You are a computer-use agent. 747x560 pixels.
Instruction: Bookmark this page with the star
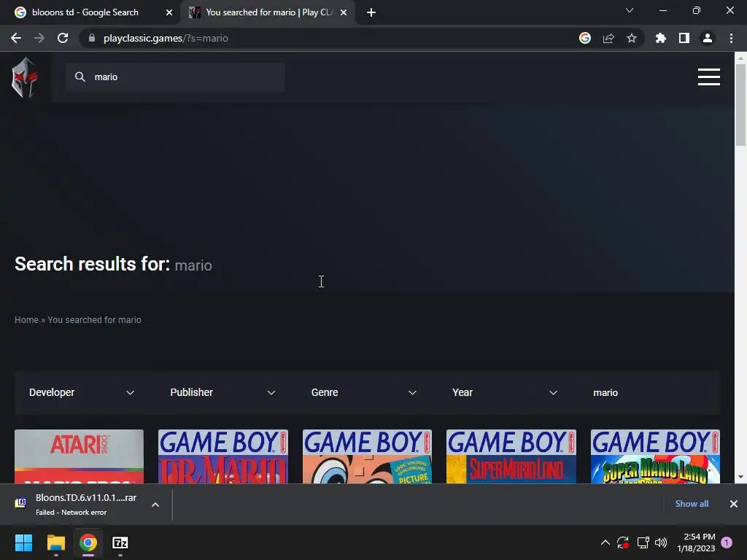click(632, 38)
